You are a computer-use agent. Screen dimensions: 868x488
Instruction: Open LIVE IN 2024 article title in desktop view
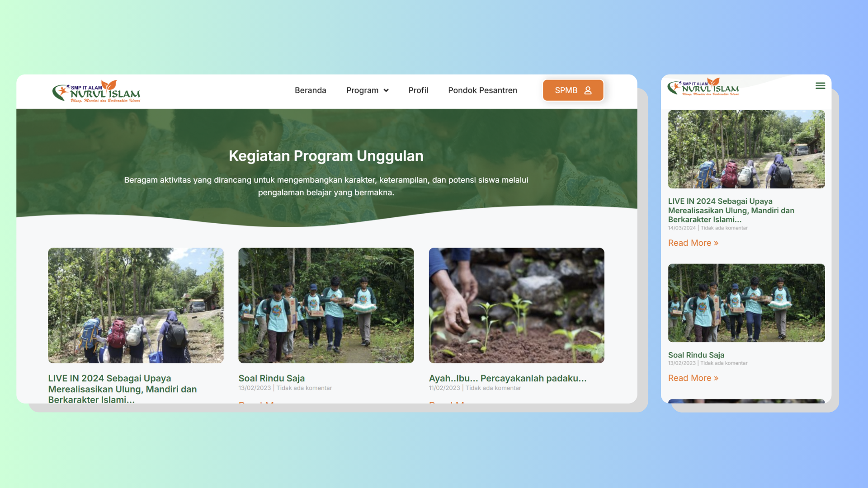(123, 389)
